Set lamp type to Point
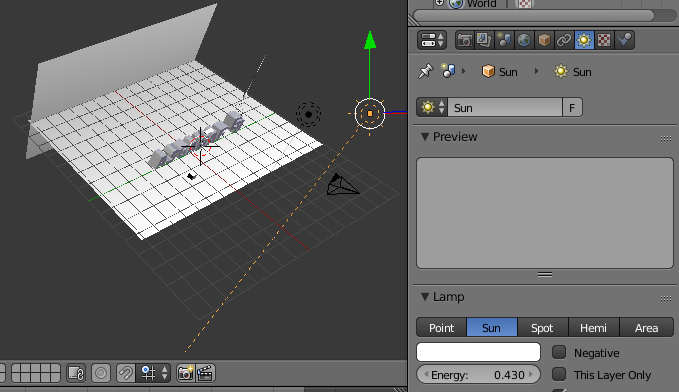Image resolution: width=679 pixels, height=392 pixels. [441, 327]
